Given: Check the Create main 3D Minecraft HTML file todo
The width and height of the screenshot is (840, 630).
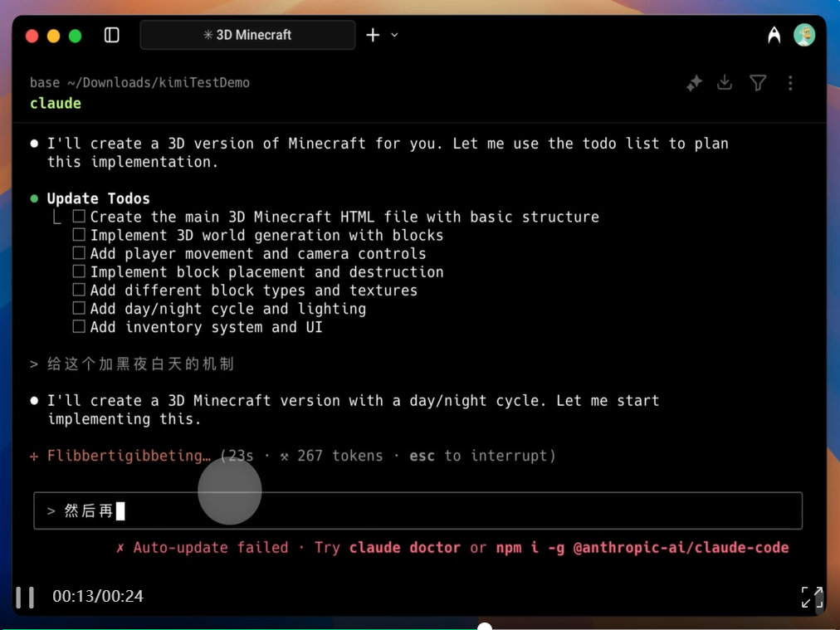Looking at the screenshot, I should tap(79, 217).
